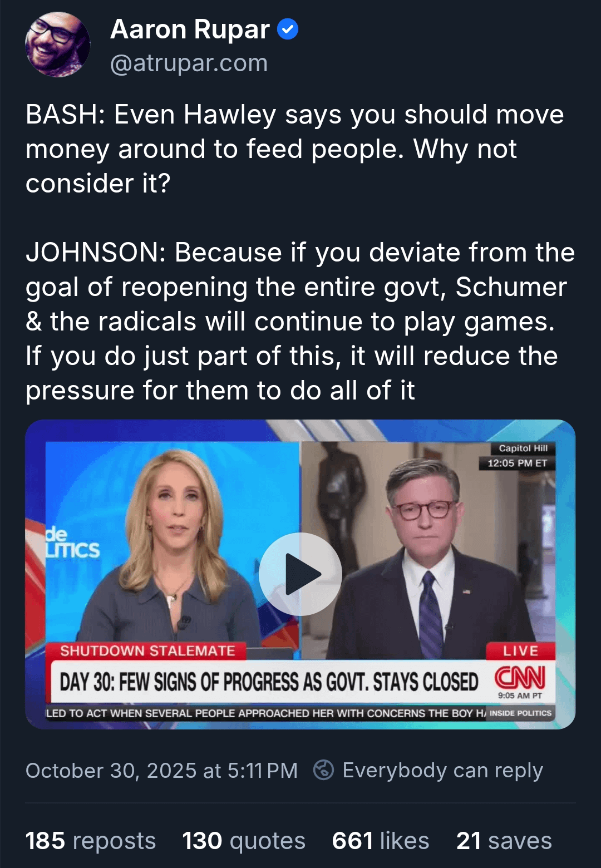Click the JOHNSON quote paragraph text
The width and height of the screenshot is (601, 868).
click(x=300, y=321)
